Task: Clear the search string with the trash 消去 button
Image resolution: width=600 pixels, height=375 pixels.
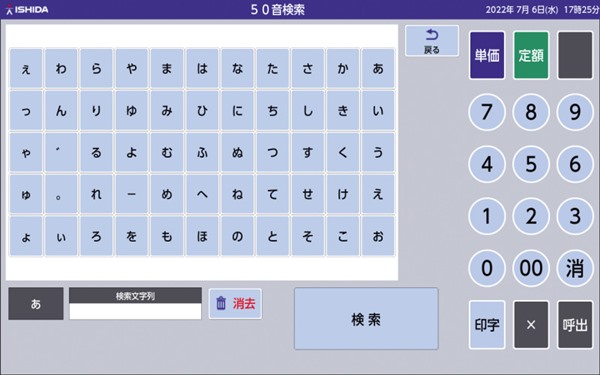Action: [235, 303]
